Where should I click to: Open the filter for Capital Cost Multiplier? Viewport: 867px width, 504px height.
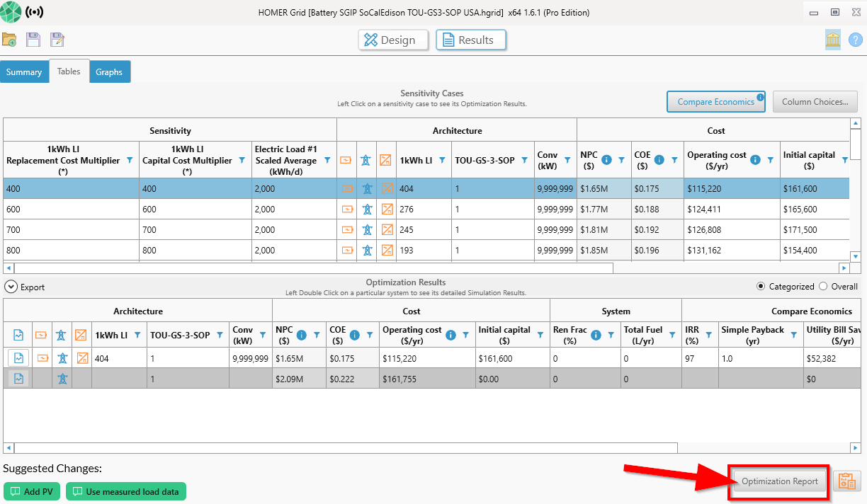[242, 161]
